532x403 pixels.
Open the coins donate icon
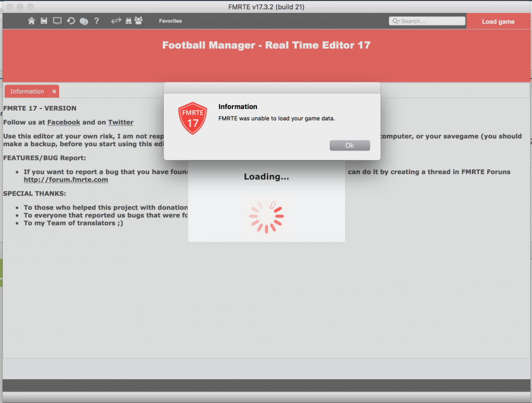tap(84, 21)
